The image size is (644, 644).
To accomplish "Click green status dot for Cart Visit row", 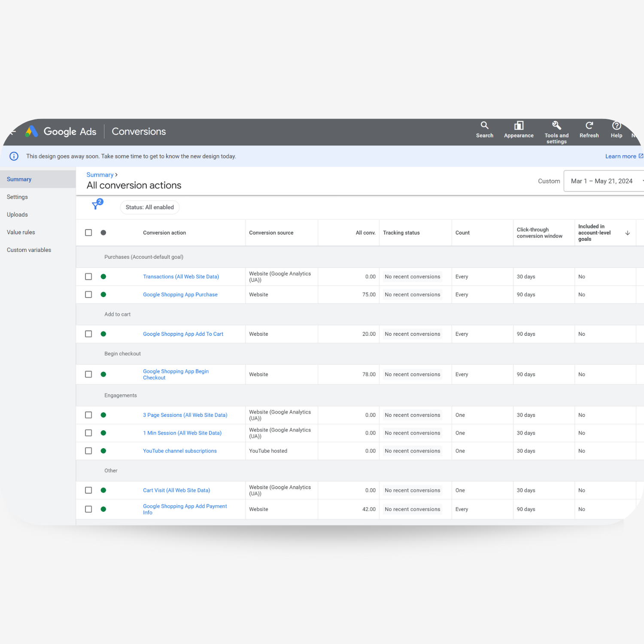I will tap(103, 490).
